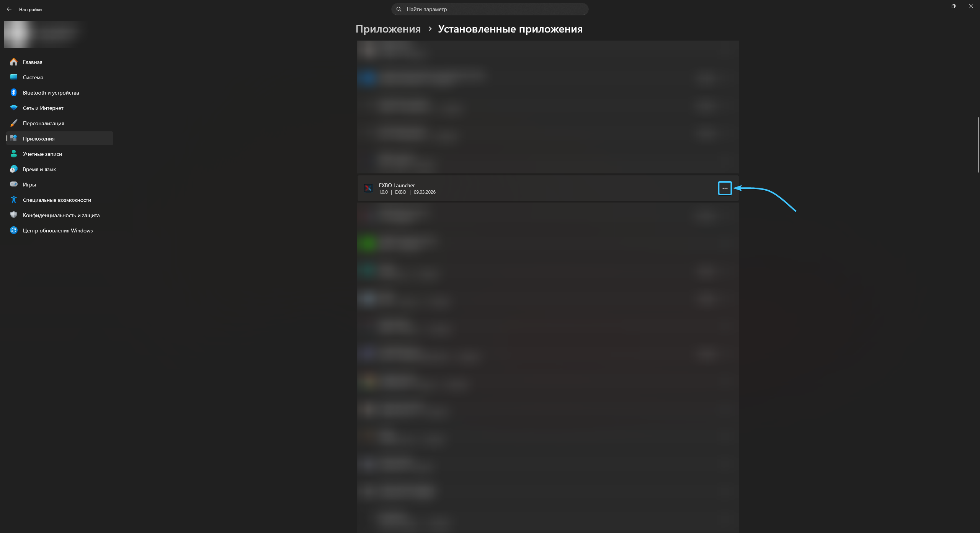
Task: Click the Центр обновления Windows sync icon
Action: [x=14, y=230]
